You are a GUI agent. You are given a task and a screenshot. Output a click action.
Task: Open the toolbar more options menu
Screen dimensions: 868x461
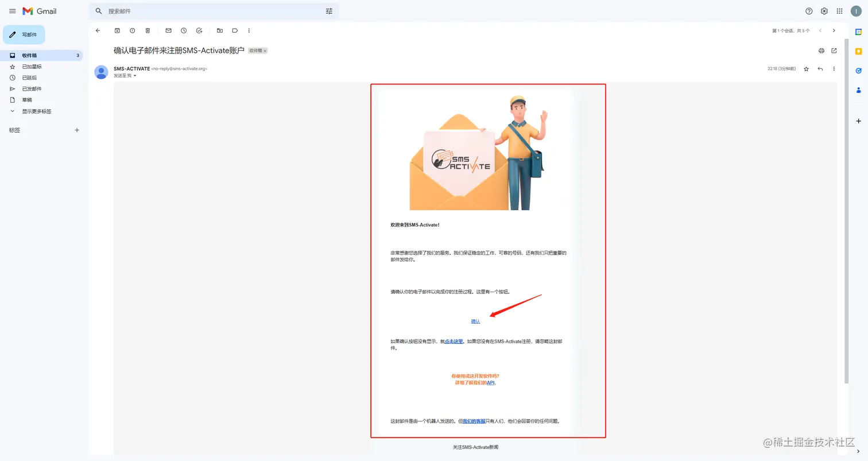point(249,30)
